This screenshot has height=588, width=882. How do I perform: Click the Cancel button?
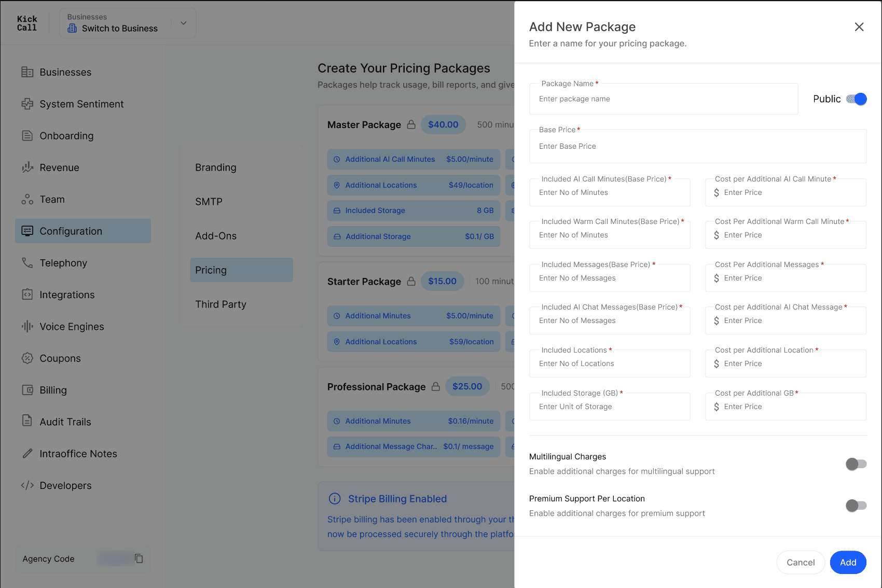click(x=801, y=563)
